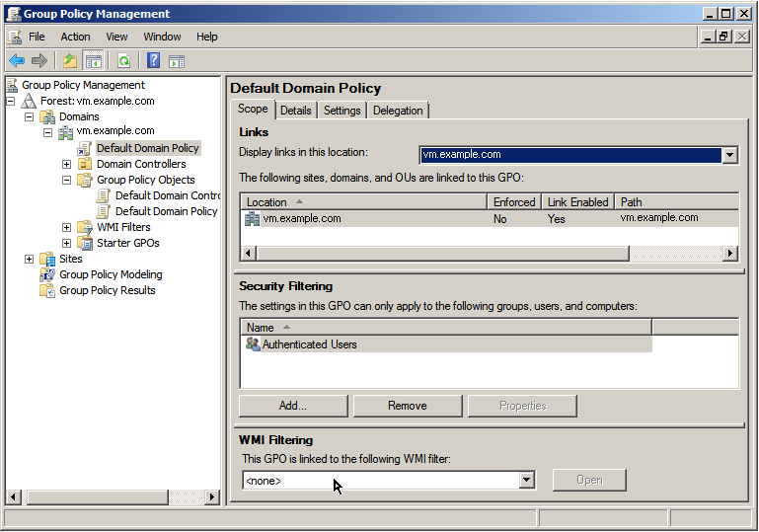Click the Remove button
Image resolution: width=759 pixels, height=532 pixels.
pos(408,406)
